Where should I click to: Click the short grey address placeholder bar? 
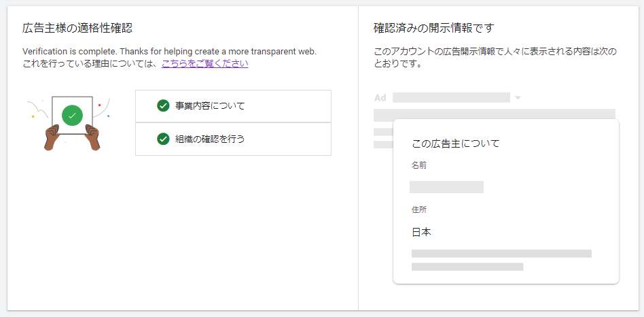pyautogui.click(x=467, y=267)
